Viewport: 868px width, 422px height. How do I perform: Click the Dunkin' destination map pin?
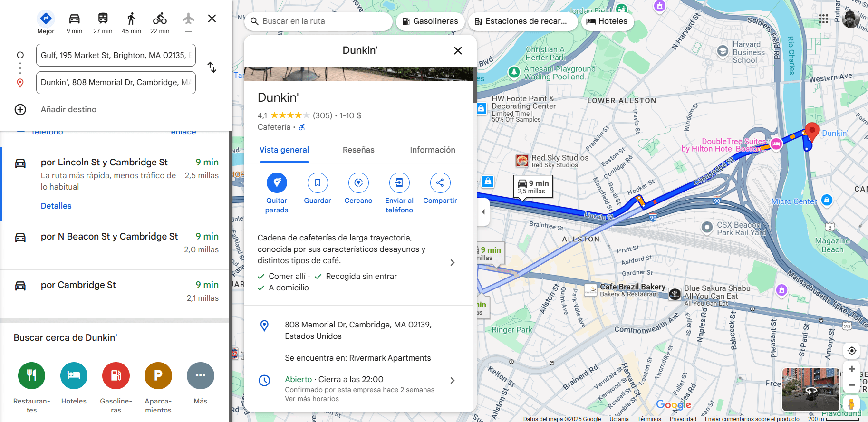tap(812, 132)
